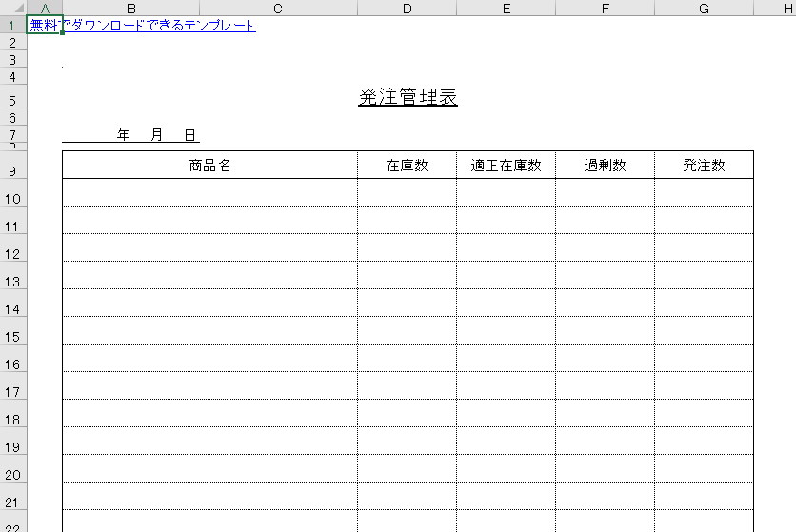
Task: Select column B header
Action: (x=131, y=9)
